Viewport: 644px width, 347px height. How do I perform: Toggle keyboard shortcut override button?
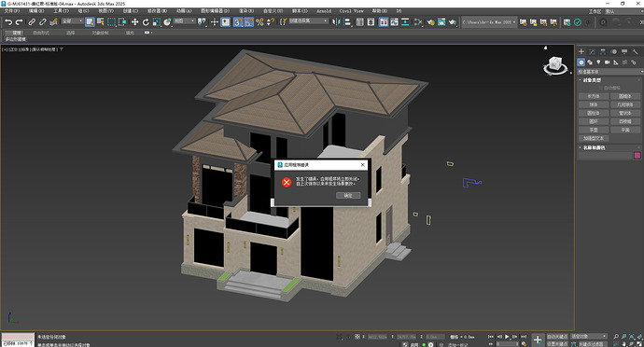pos(226,22)
